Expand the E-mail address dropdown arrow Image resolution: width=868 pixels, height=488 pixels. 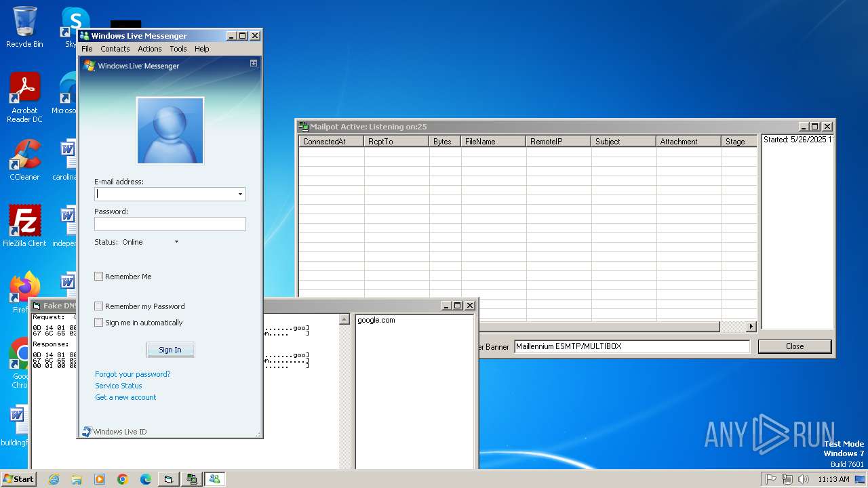240,195
